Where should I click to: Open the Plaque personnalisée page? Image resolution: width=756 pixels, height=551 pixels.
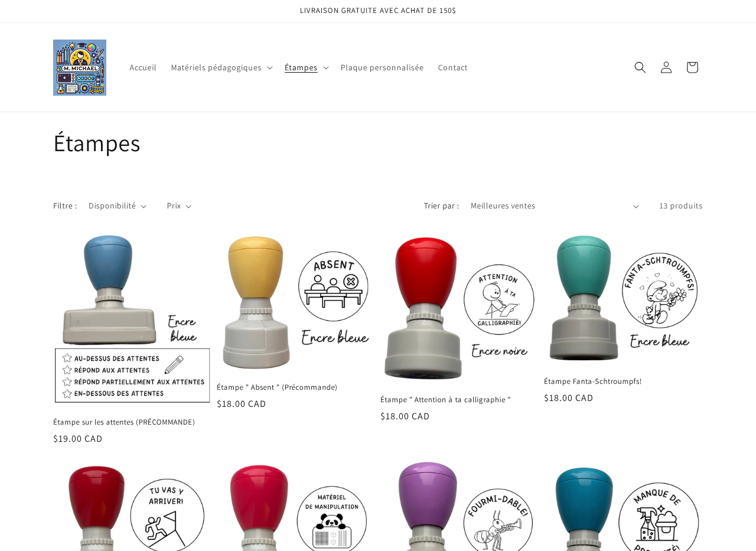[x=382, y=67]
